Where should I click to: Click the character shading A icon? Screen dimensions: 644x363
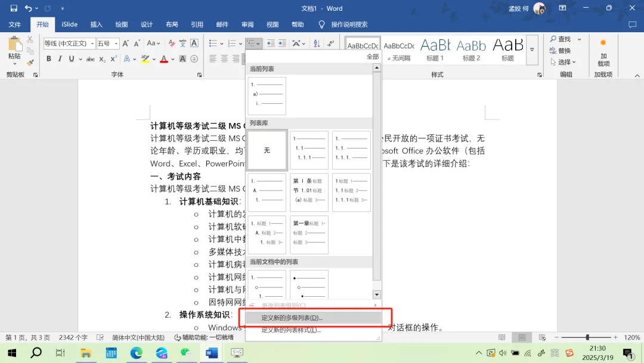click(183, 59)
